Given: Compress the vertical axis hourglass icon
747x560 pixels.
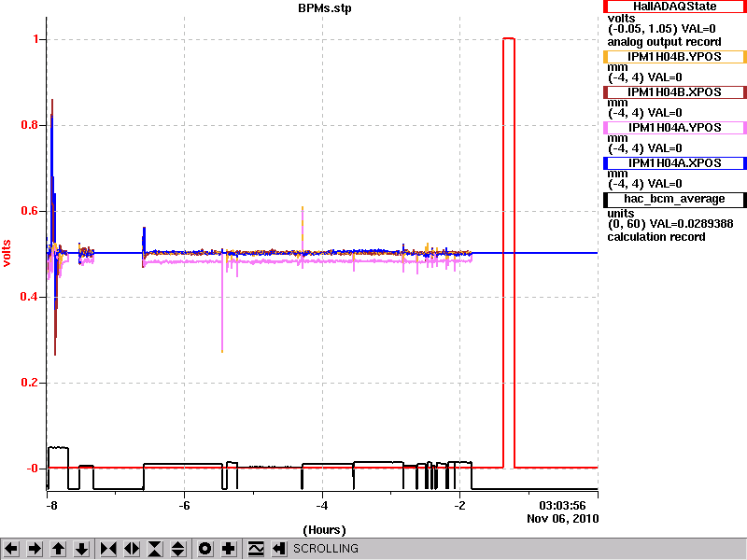Looking at the screenshot, I should [x=155, y=549].
